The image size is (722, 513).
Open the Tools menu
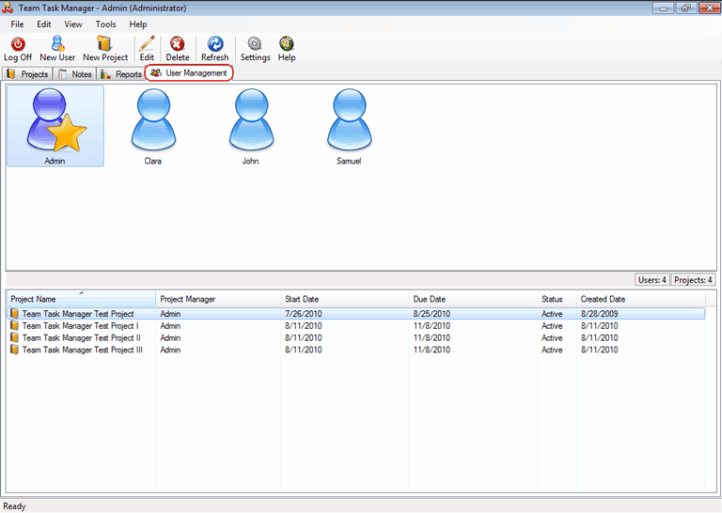pyautogui.click(x=105, y=24)
